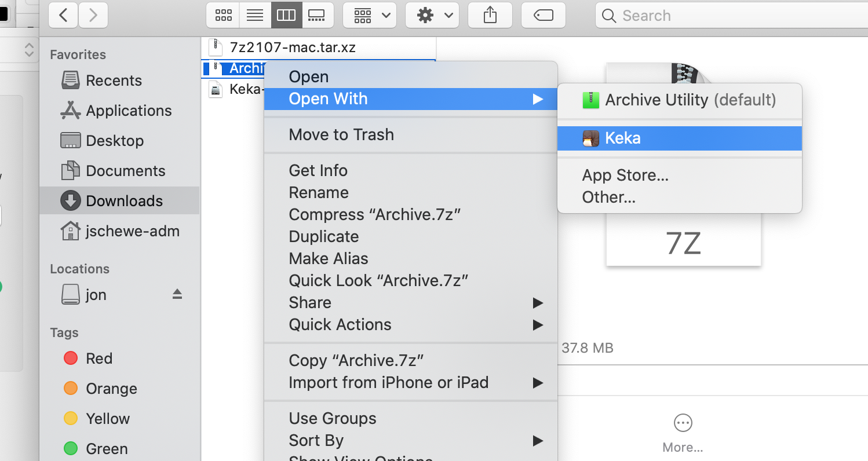The image size is (868, 461).
Task: Choose App Store… in the submenu
Action: 680,175
